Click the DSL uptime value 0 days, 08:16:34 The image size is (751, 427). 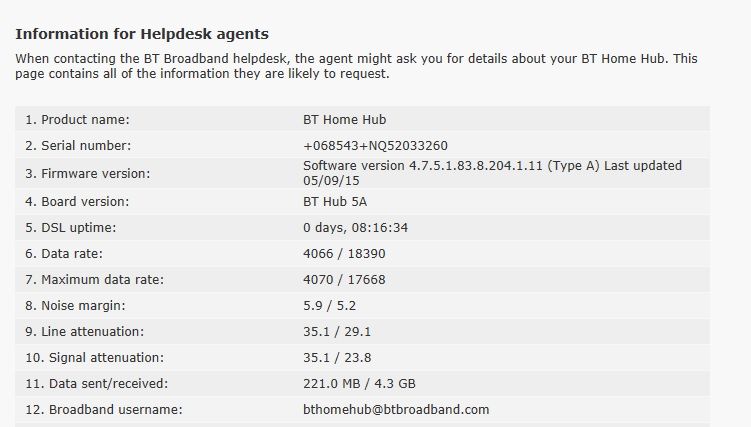point(355,227)
